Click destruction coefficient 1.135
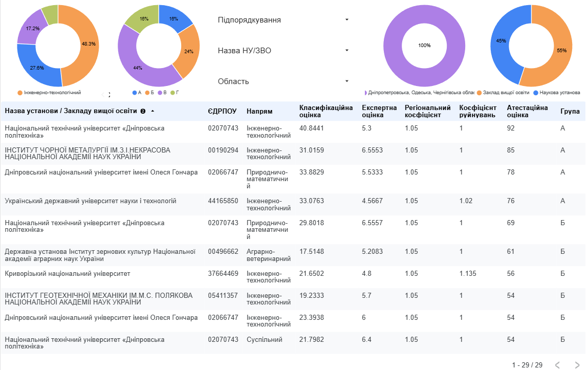This screenshot has width=588, height=370. pos(468,274)
